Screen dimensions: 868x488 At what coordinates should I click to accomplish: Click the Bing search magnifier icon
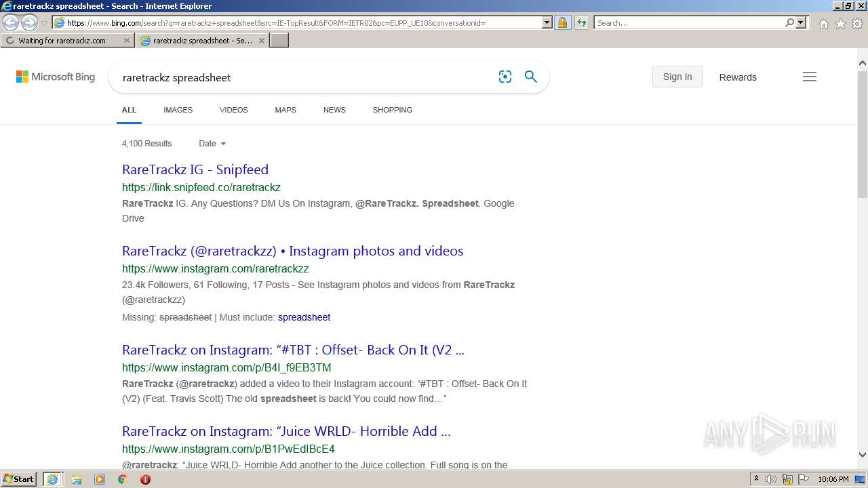pyautogui.click(x=531, y=77)
